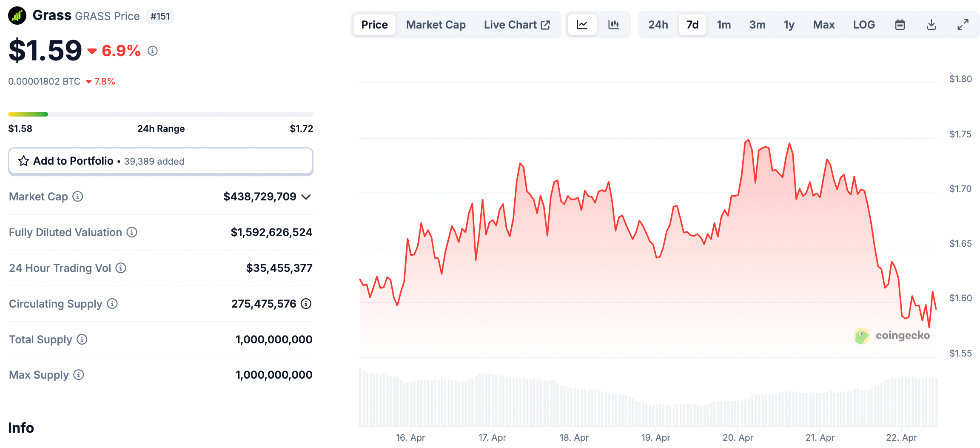The width and height of the screenshot is (980, 448).
Task: Click the volume bars below the chart
Action: coord(648,398)
